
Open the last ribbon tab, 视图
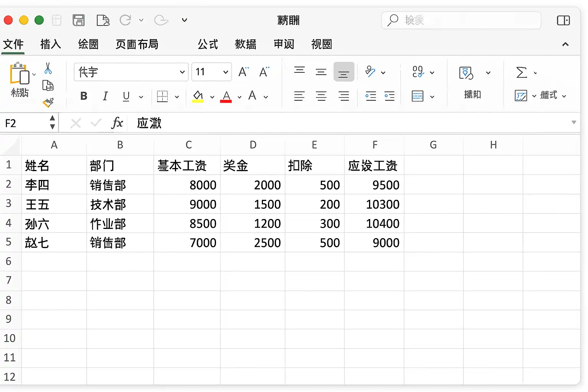pyautogui.click(x=322, y=44)
